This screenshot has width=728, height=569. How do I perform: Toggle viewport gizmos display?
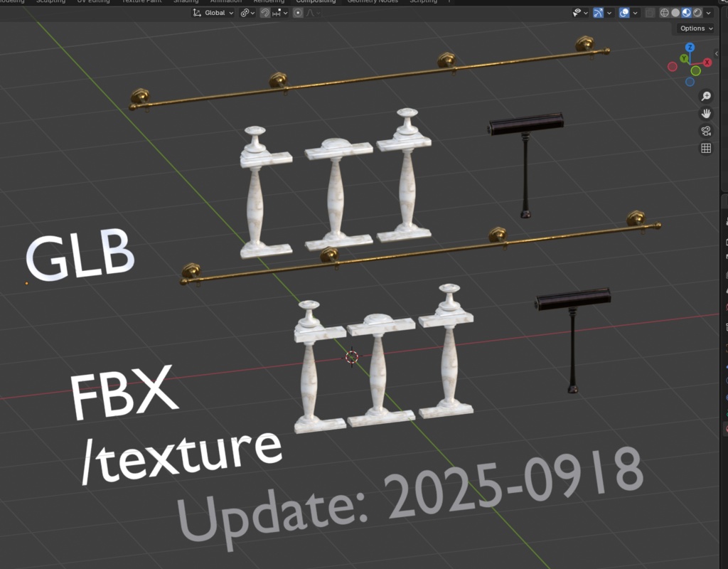(599, 13)
